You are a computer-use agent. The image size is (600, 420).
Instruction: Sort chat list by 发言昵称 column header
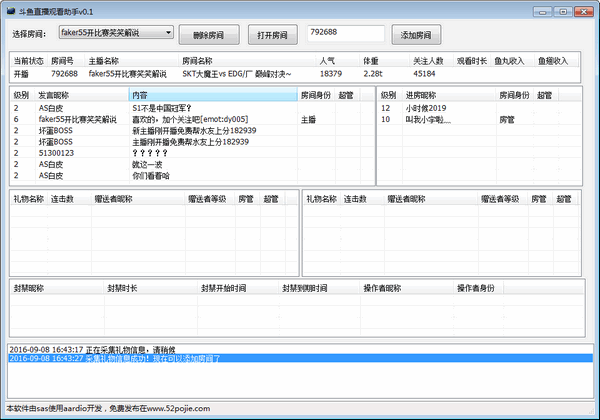82,95
